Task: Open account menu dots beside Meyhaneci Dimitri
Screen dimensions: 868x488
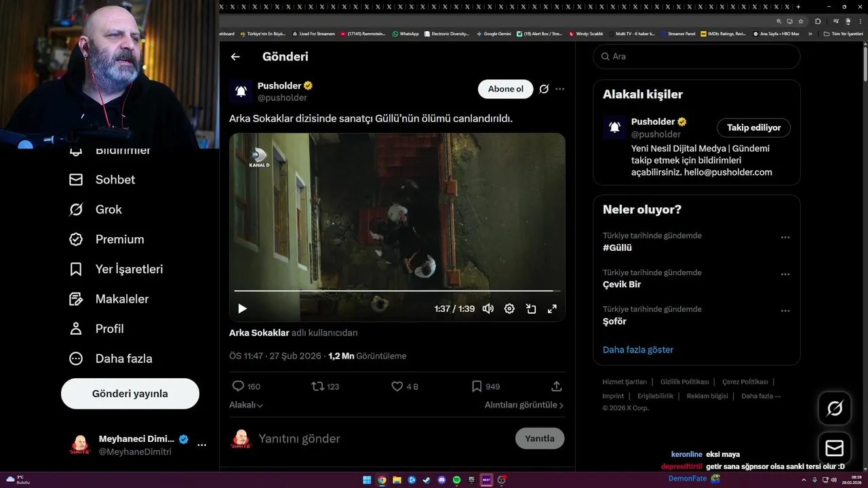Action: click(201, 445)
